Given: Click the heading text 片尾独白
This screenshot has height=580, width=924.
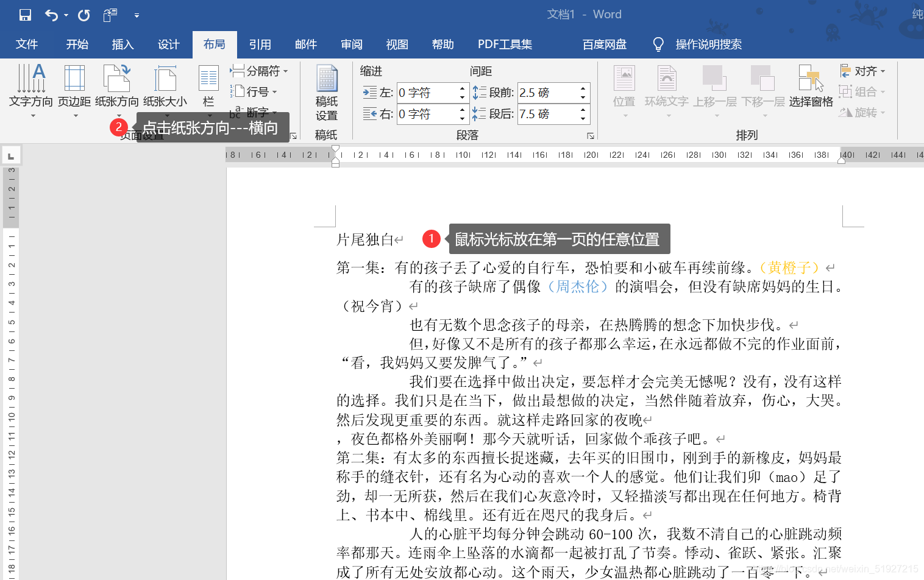Looking at the screenshot, I should click(366, 240).
